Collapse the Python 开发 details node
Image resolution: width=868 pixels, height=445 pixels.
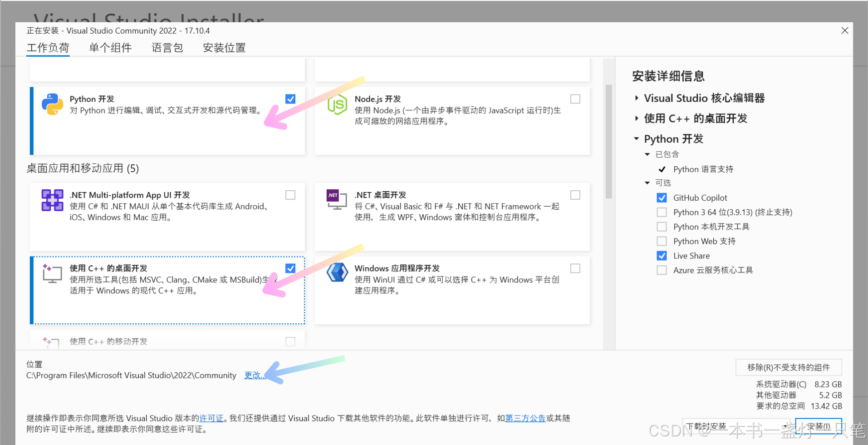coord(637,138)
